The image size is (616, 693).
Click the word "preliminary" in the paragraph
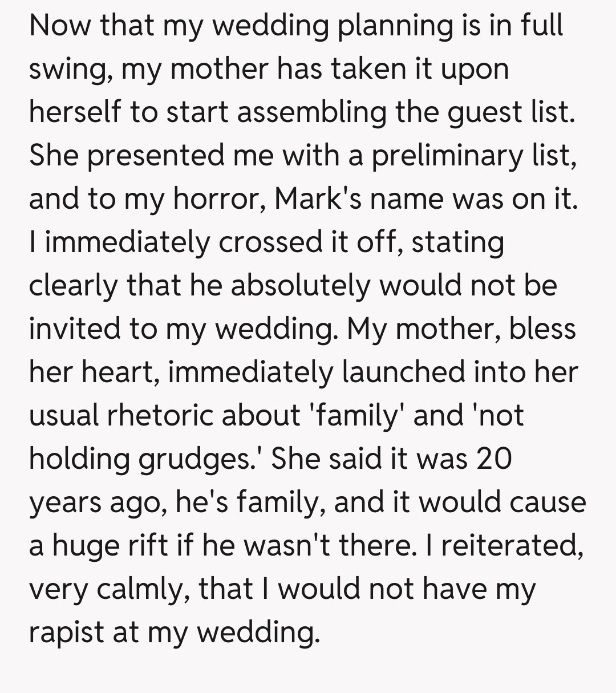447,155
